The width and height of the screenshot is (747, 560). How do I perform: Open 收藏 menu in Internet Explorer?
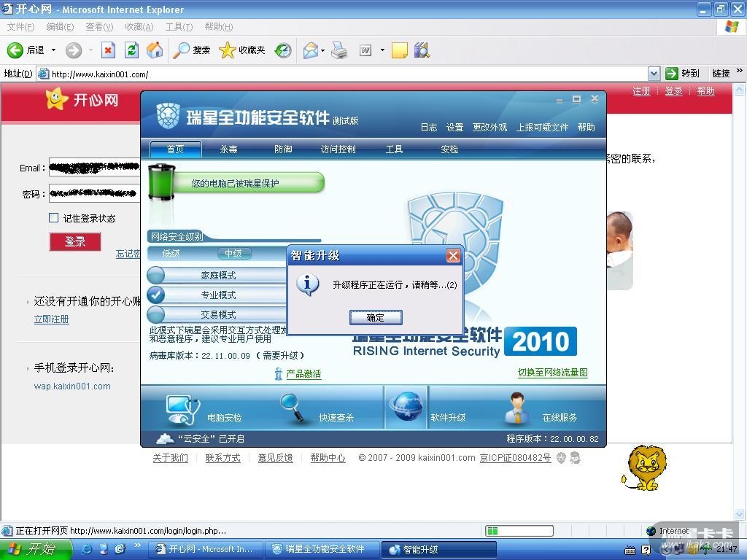139,27
